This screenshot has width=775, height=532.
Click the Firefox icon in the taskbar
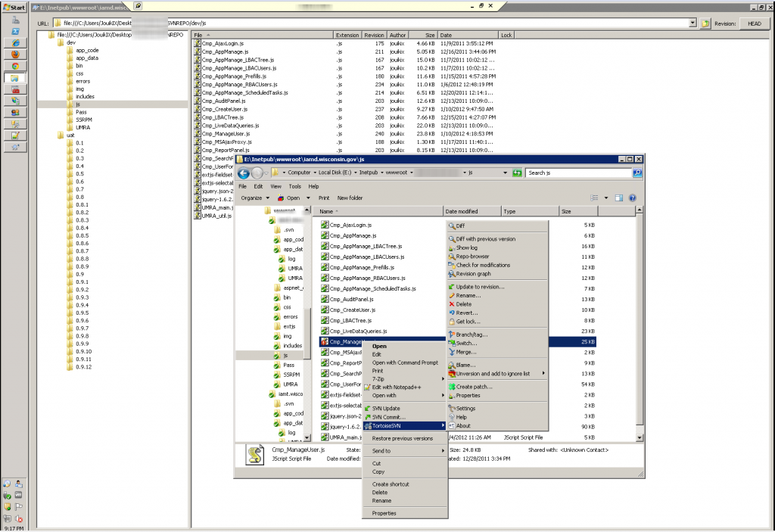point(15,54)
